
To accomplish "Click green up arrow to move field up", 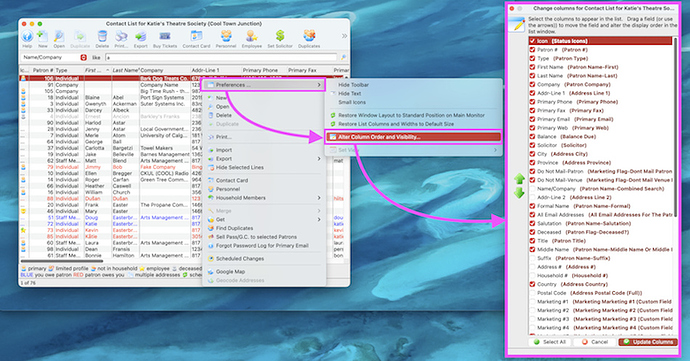I will click(519, 179).
